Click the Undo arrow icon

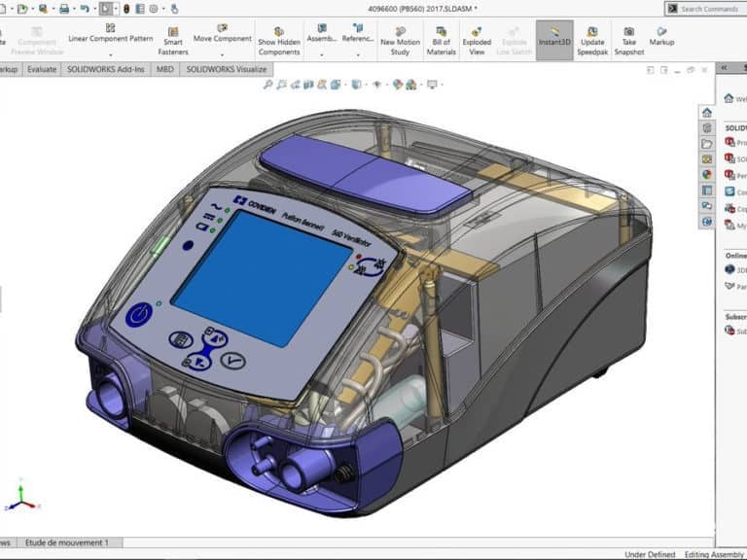pyautogui.click(x=85, y=9)
